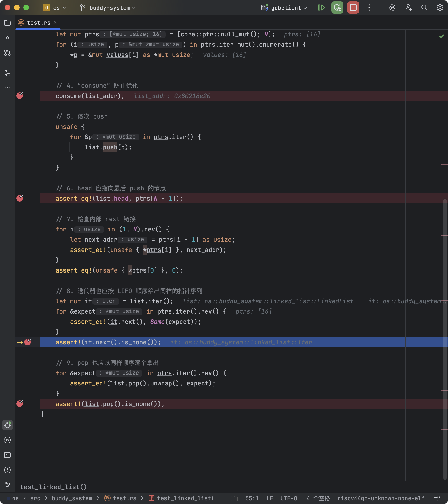Screen dimensions: 448x504
Task: Rerun the gdbclient debug session
Action: coord(337,8)
